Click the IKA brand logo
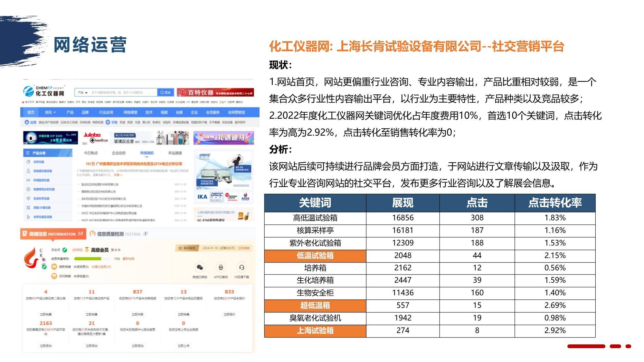644x362 pixels. (202, 197)
